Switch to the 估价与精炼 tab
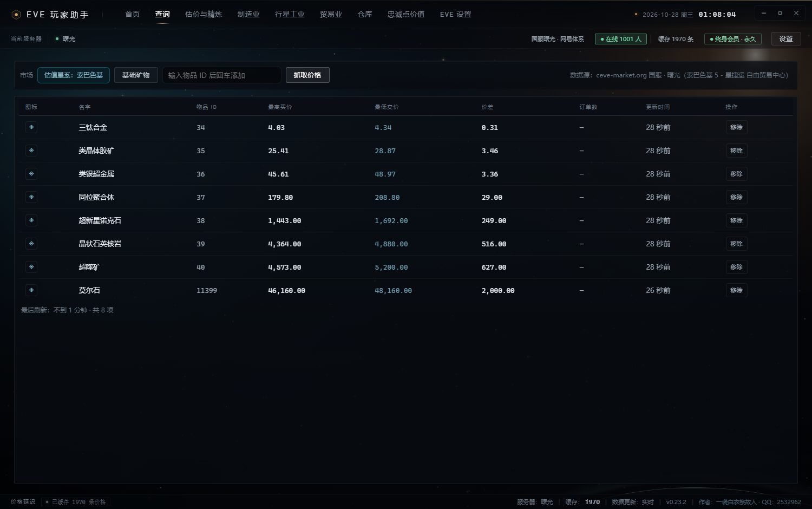Viewport: 812px width, 509px height. click(204, 15)
